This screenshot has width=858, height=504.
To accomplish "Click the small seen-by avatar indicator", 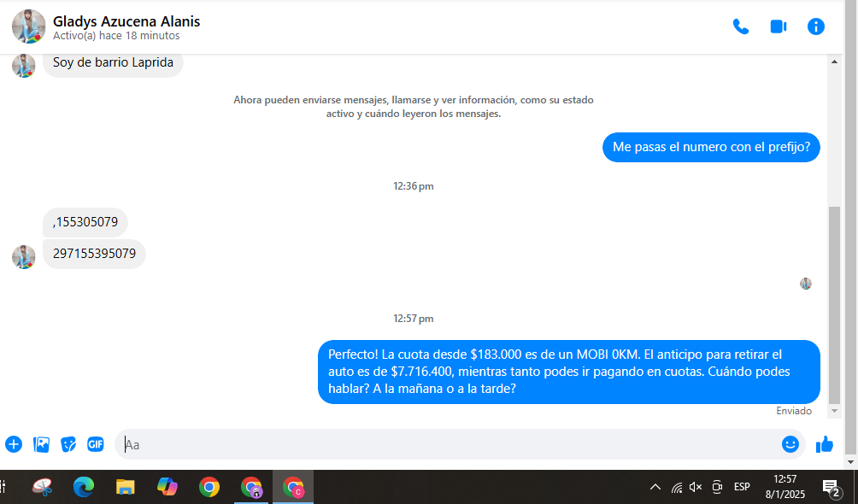I will [806, 284].
